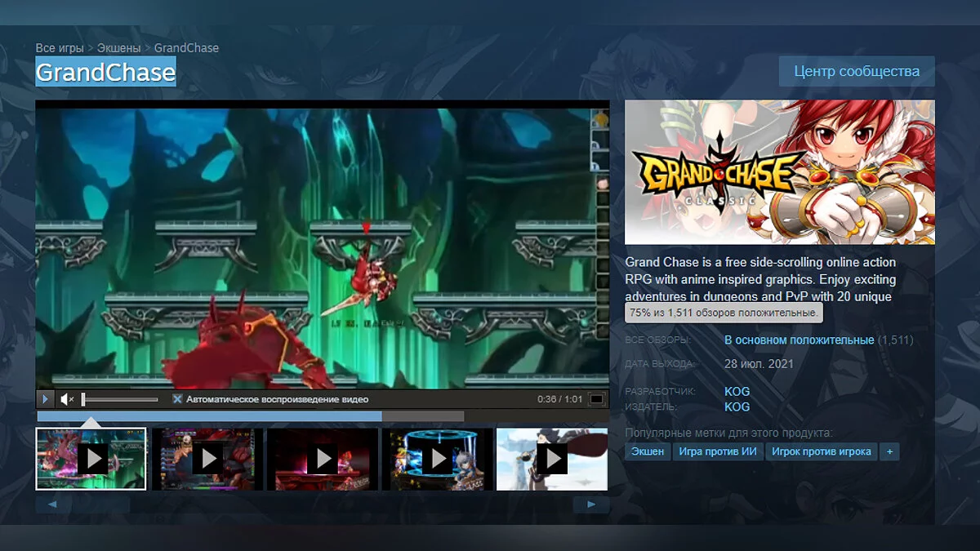Viewport: 980px width, 551px height.
Task: Open the Community Hub (Центр сообщества)
Action: point(857,71)
